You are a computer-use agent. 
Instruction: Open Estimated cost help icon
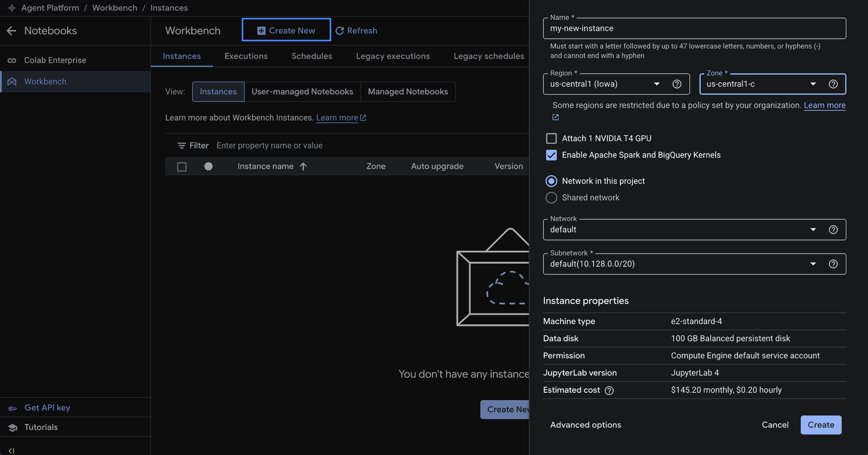(x=609, y=391)
